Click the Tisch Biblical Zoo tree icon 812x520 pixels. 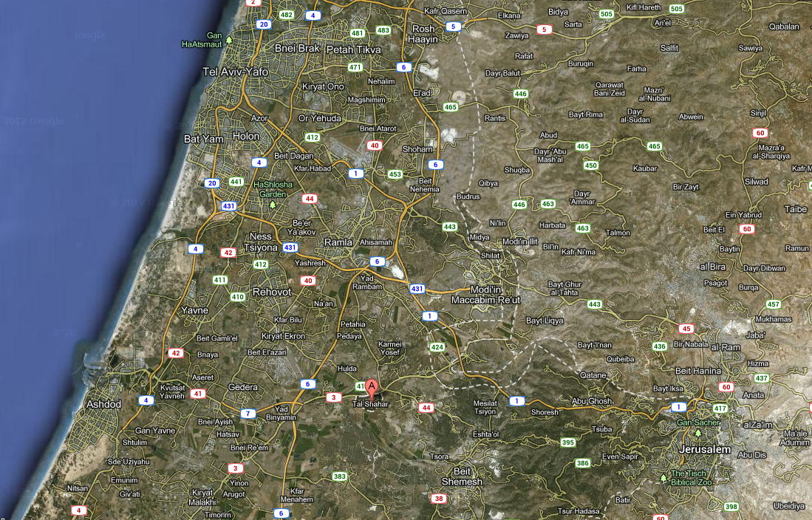pyautogui.click(x=663, y=478)
